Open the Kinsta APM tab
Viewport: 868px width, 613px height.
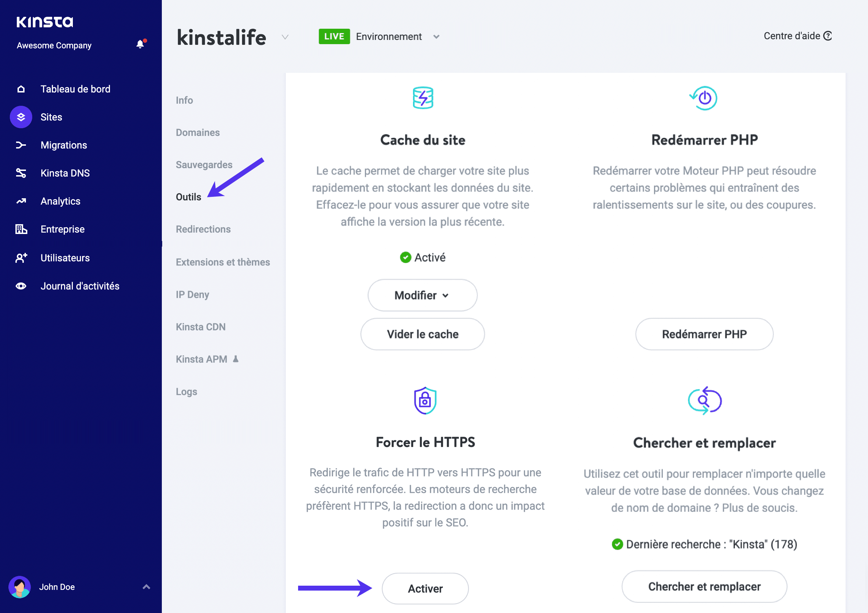pos(201,359)
